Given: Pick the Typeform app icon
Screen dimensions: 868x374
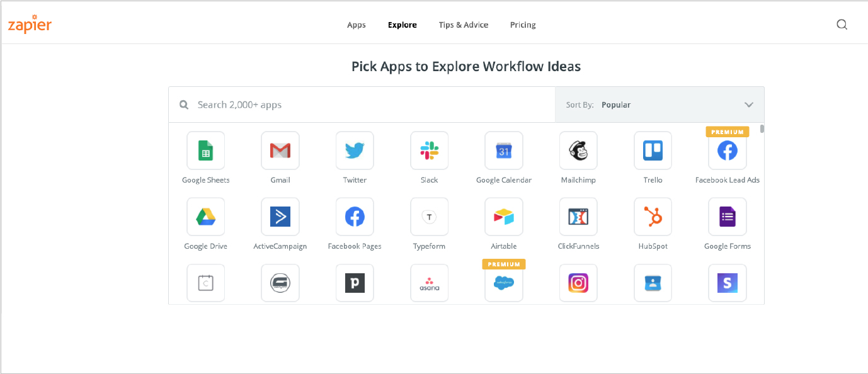Looking at the screenshot, I should pos(429,217).
